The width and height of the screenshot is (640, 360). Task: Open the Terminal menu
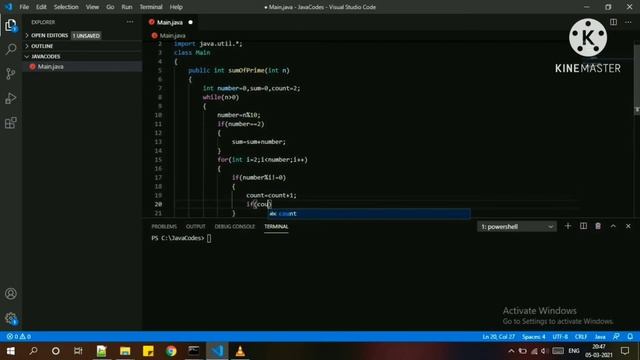pos(151,7)
